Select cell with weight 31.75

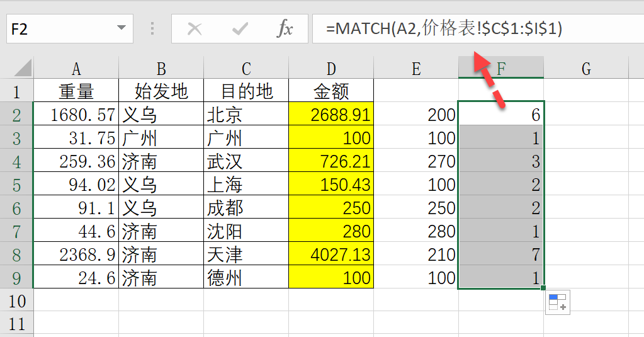click(76, 137)
